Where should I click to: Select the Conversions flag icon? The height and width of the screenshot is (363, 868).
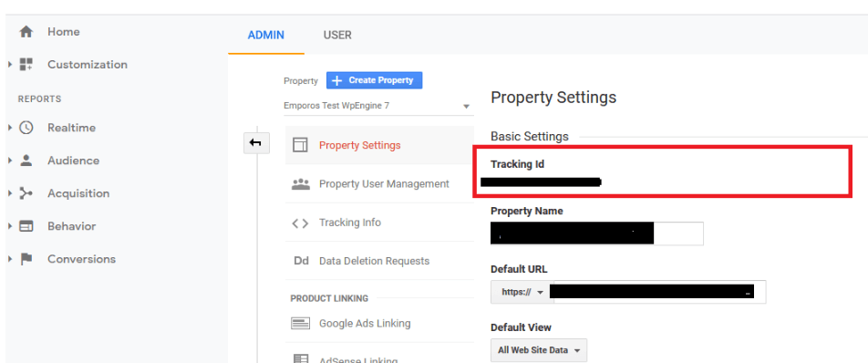pos(26,259)
